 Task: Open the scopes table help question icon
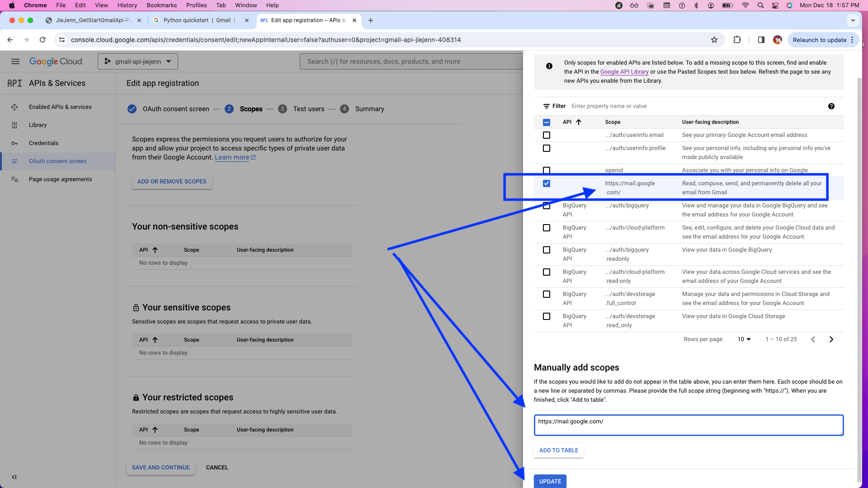pos(831,106)
